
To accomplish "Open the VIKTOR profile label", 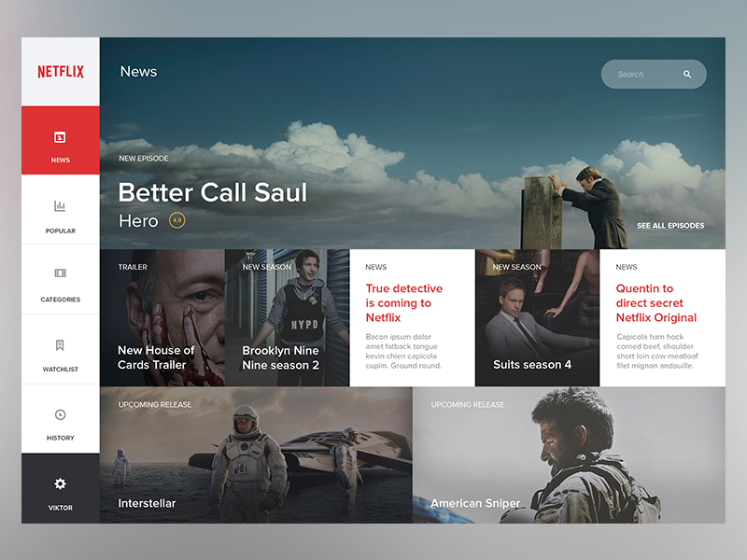I will coord(61,508).
